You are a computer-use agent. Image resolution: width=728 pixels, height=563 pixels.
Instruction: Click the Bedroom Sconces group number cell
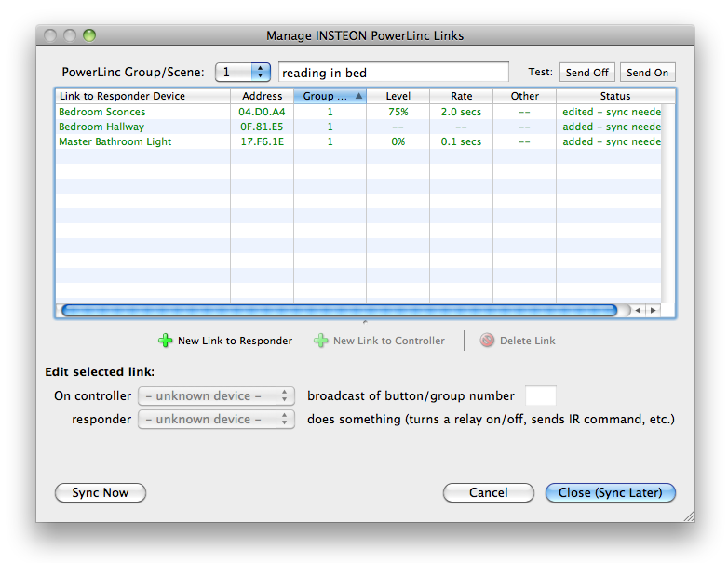330,112
